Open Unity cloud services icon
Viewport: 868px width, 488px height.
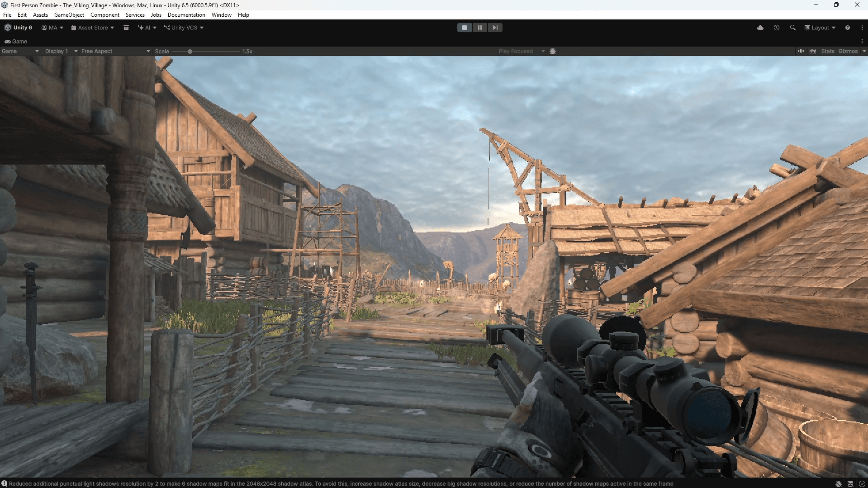[760, 28]
